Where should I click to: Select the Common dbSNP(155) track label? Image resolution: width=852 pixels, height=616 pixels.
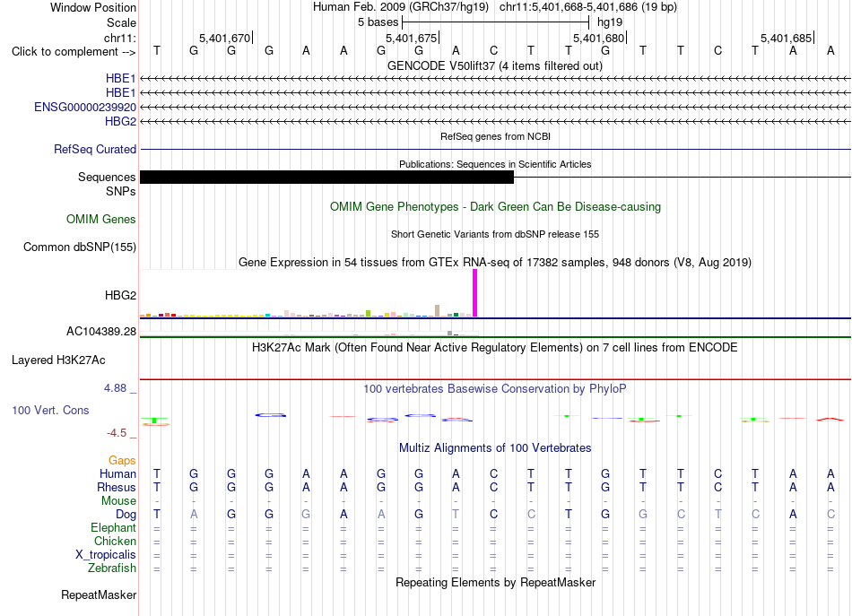(x=79, y=247)
